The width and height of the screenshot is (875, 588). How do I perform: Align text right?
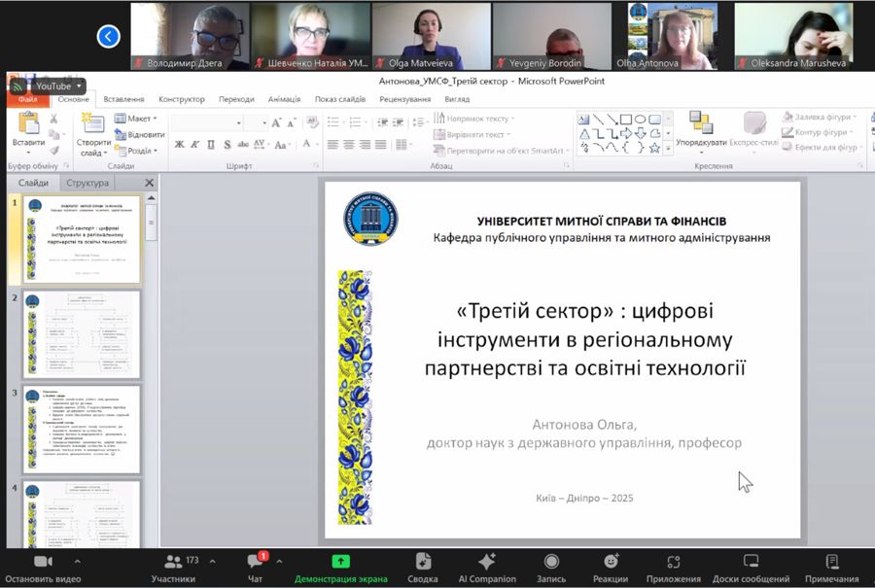click(365, 145)
